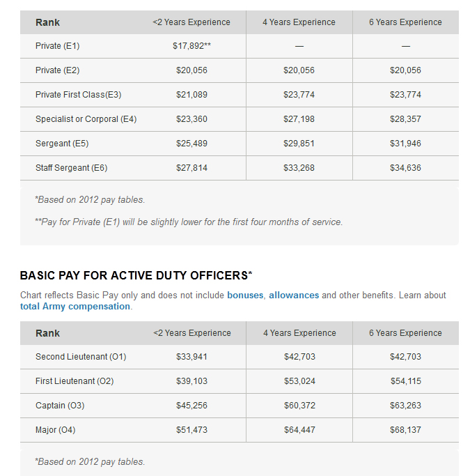Select the Second Lieutenant (O1) rank cell
470x476 pixels.
pos(81,357)
